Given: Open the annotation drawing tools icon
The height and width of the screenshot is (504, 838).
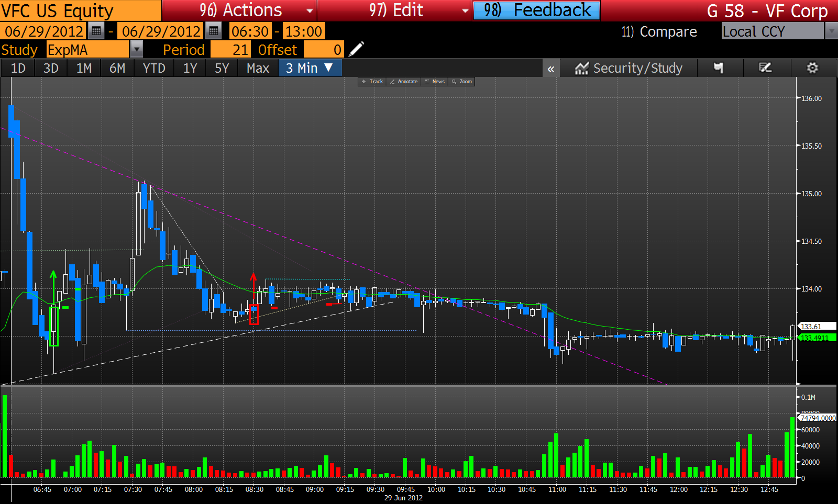Looking at the screenshot, I should (765, 68).
